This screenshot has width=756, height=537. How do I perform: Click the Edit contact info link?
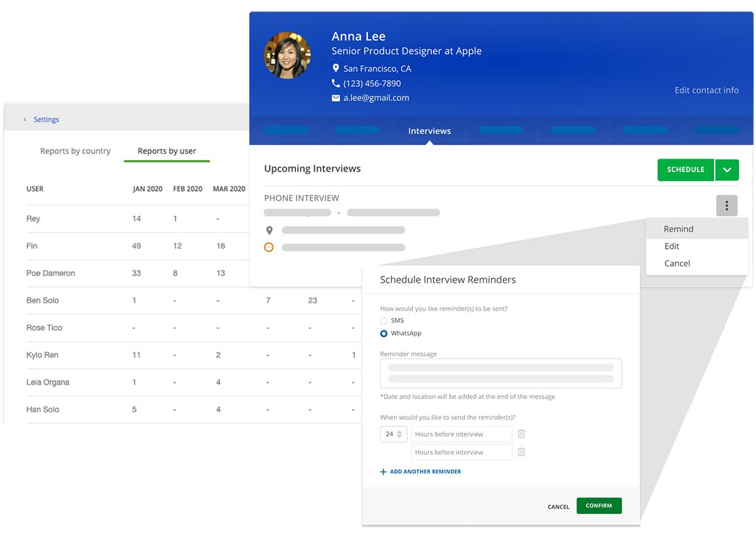pos(706,90)
